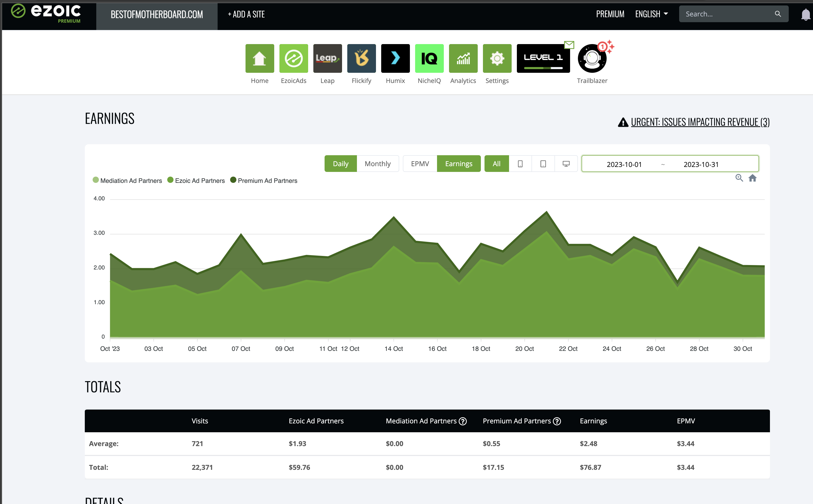Open the Trailblazer astronaut icon

click(592, 59)
